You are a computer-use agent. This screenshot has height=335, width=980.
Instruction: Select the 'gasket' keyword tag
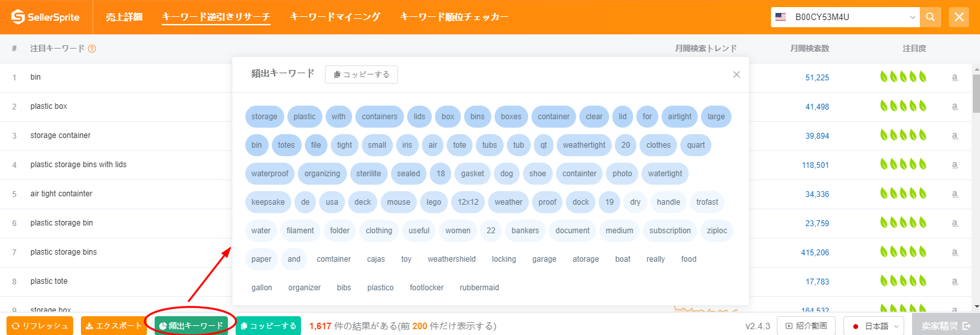[473, 174]
